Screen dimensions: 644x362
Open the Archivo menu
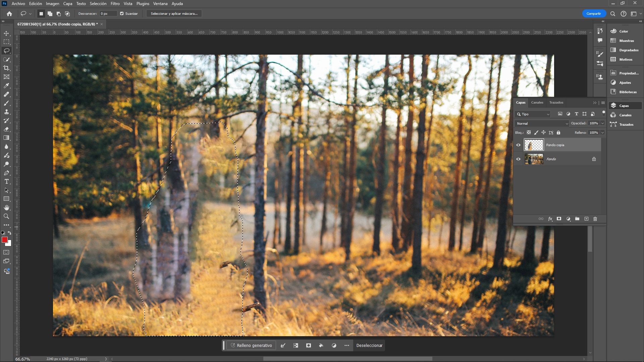coord(18,4)
